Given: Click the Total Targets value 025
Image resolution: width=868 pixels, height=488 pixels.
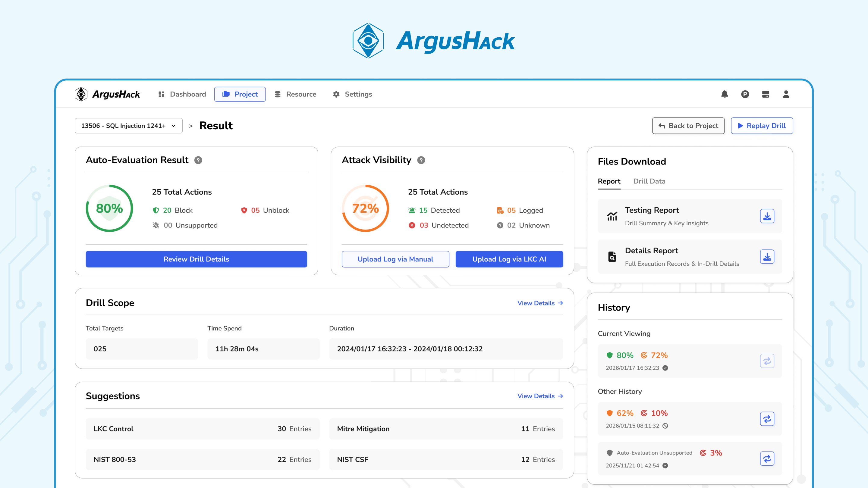Looking at the screenshot, I should (142, 349).
